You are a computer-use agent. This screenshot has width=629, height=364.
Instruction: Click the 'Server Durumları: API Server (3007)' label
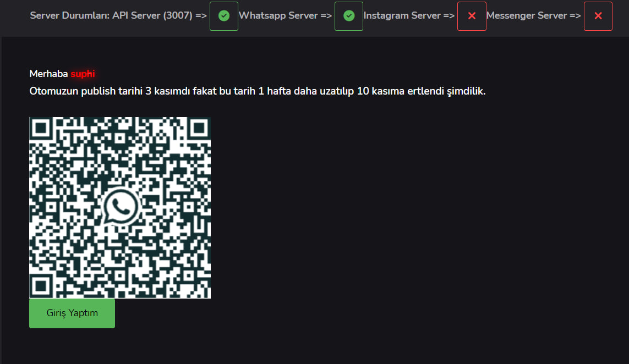tap(111, 15)
